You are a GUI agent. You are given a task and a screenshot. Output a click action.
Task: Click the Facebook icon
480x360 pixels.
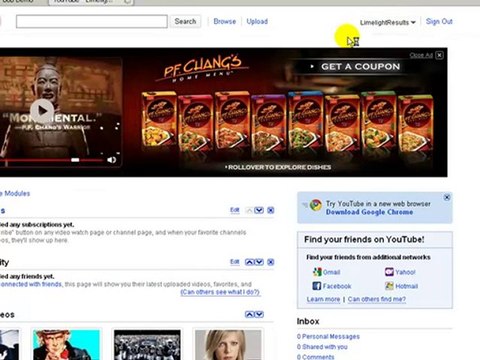pos(317,286)
